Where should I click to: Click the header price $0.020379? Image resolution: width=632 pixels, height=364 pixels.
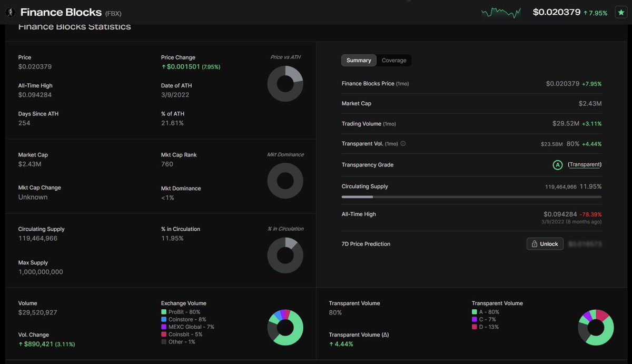pyautogui.click(x=557, y=12)
